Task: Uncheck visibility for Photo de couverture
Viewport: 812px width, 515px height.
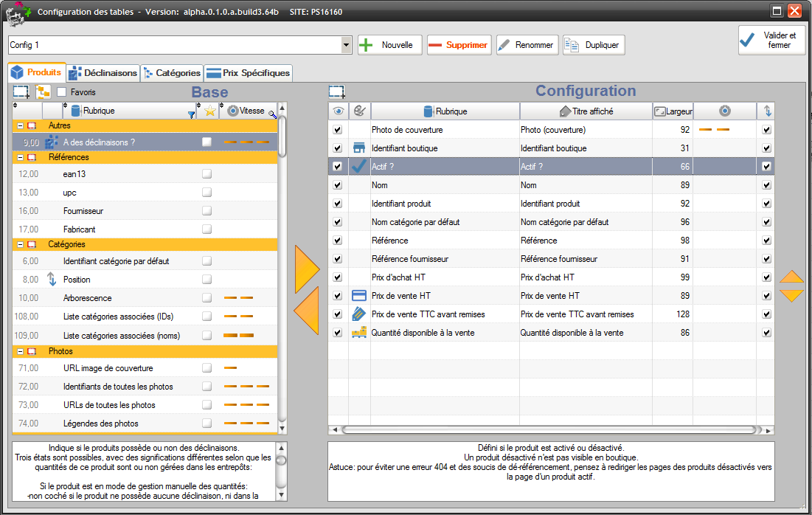Action: 338,130
